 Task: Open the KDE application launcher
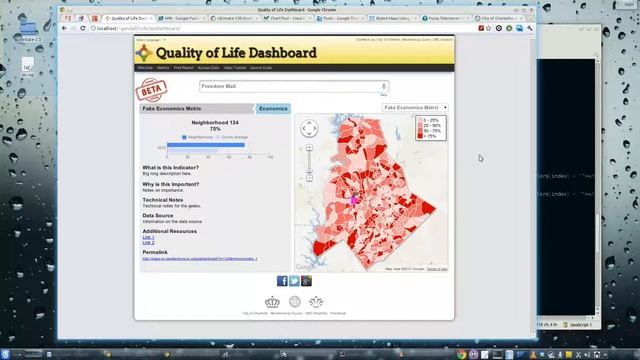pyautogui.click(x=5, y=354)
